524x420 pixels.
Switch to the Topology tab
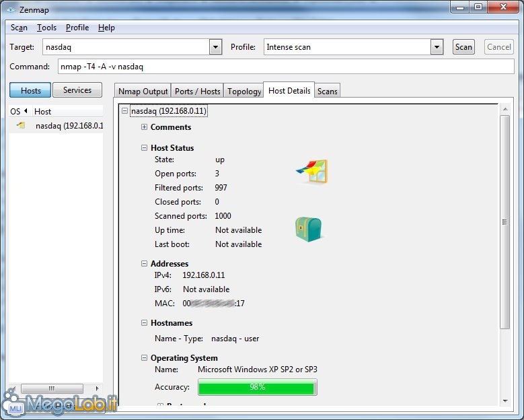(244, 91)
